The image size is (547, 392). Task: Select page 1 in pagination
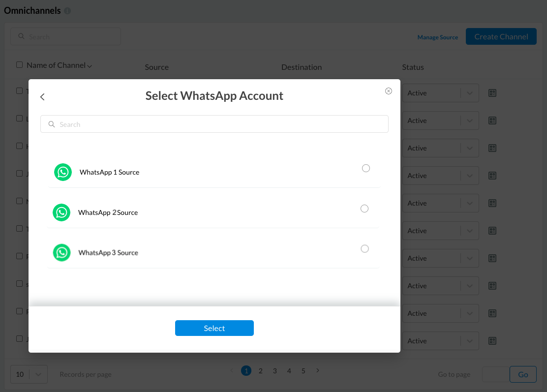click(246, 371)
